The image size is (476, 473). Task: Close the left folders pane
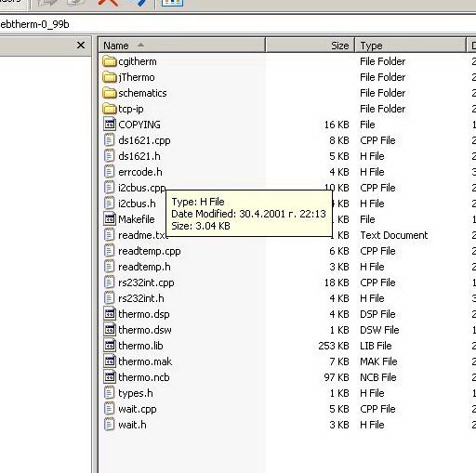pyautogui.click(x=81, y=46)
